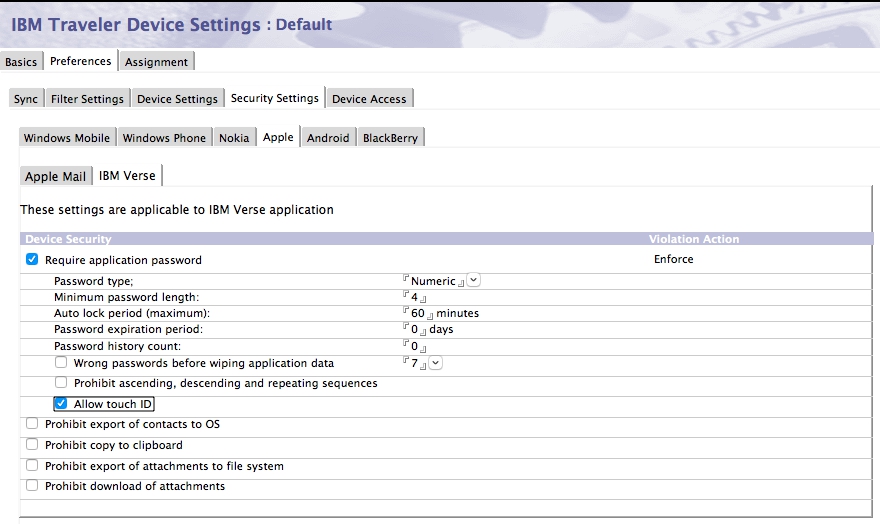Open the Device Settings tab
The width and height of the screenshot is (880, 524).
pos(177,99)
